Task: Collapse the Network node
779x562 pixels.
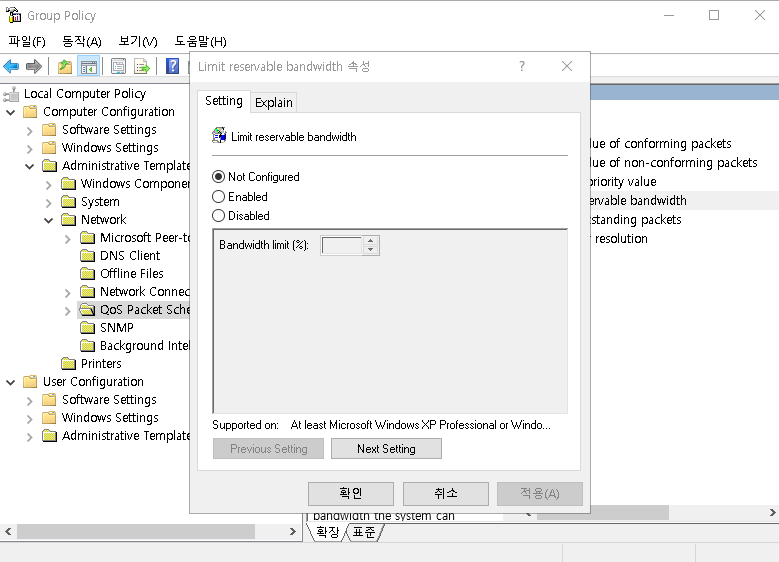Action: click(x=48, y=220)
